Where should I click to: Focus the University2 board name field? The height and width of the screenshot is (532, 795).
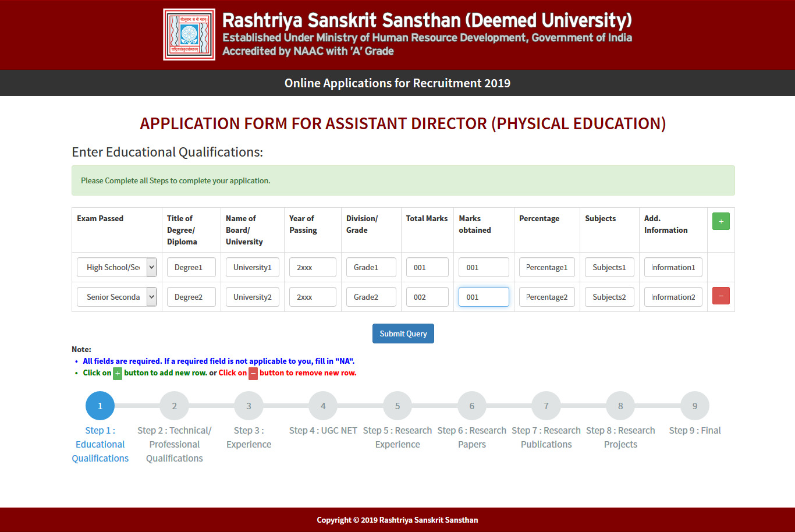pyautogui.click(x=252, y=297)
